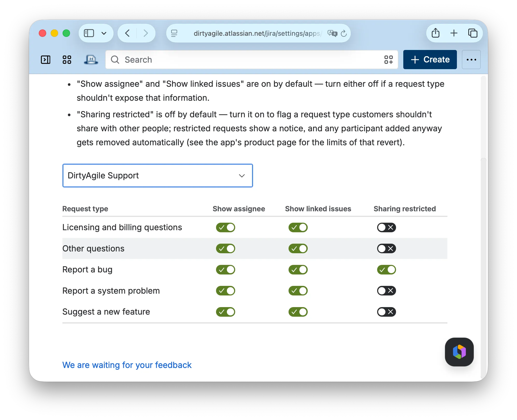
Task: Toggle Show linked issues for Report a bug
Action: (x=298, y=270)
